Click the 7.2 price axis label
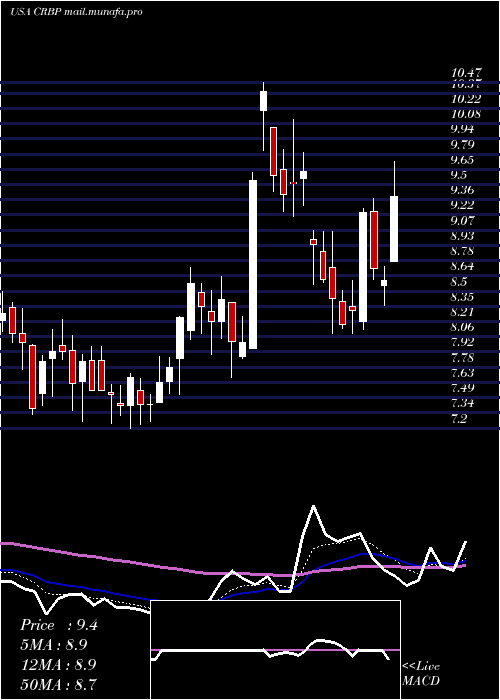500x700 pixels. [459, 419]
